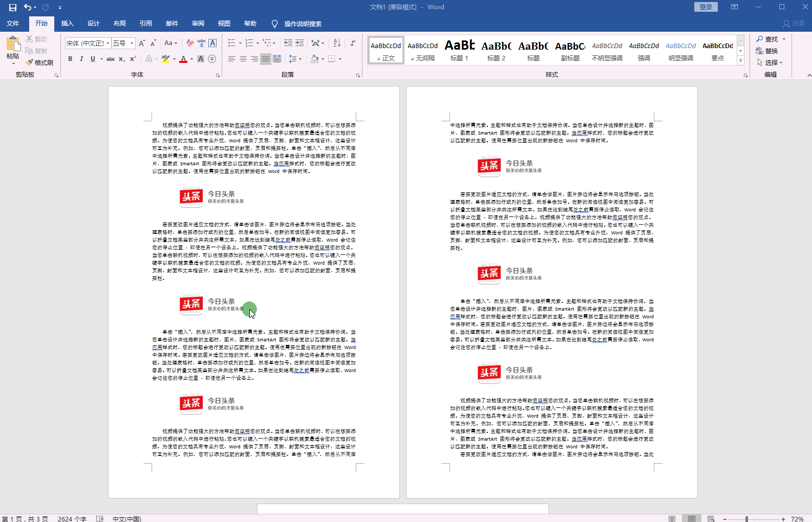
Task: Expand the styles gallery more button
Action: pyautogui.click(x=740, y=61)
